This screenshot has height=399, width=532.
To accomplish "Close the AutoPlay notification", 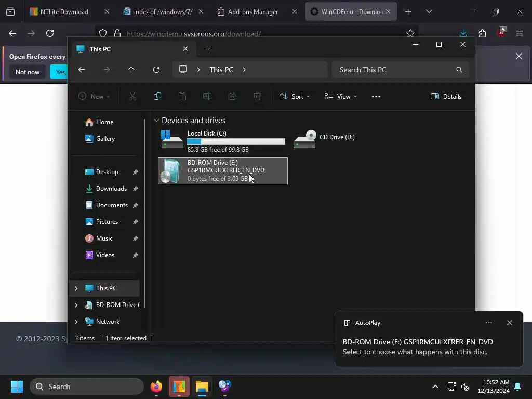I will point(509,323).
